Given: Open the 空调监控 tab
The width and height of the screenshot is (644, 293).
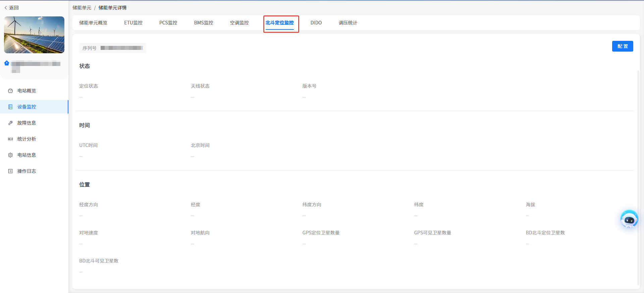Looking at the screenshot, I should (239, 23).
